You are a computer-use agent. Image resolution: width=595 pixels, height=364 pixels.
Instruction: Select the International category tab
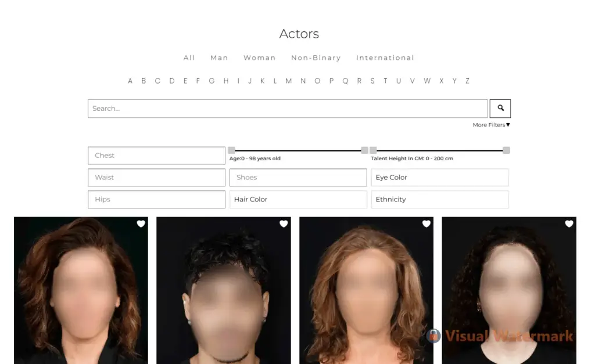point(385,57)
